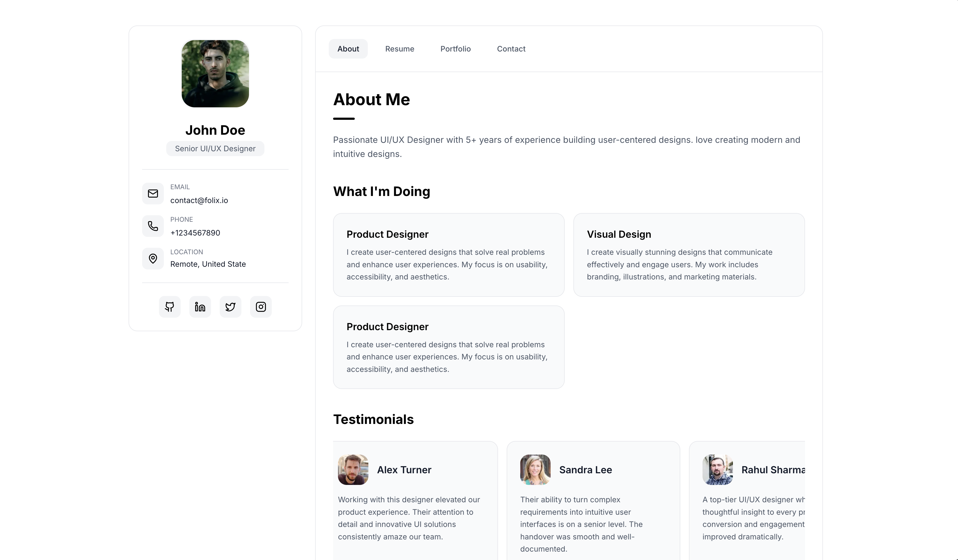
Task: Select the Visual Design service card
Action: click(688, 255)
